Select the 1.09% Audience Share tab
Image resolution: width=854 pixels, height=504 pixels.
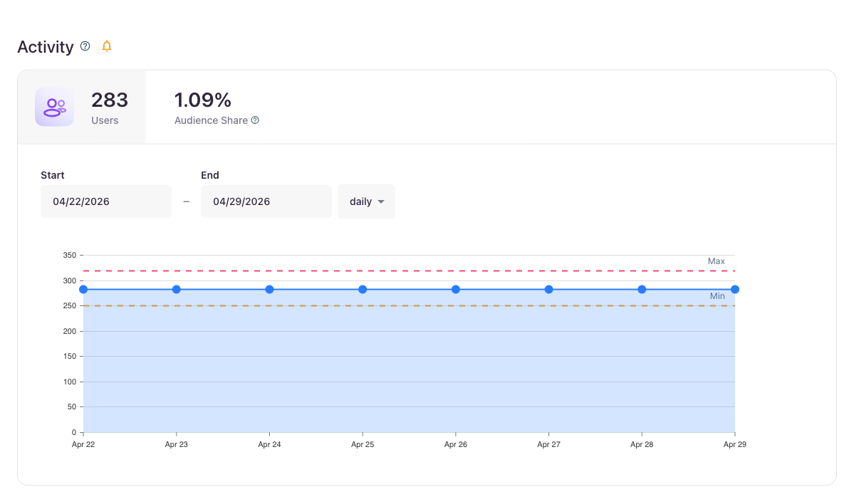tap(217, 107)
